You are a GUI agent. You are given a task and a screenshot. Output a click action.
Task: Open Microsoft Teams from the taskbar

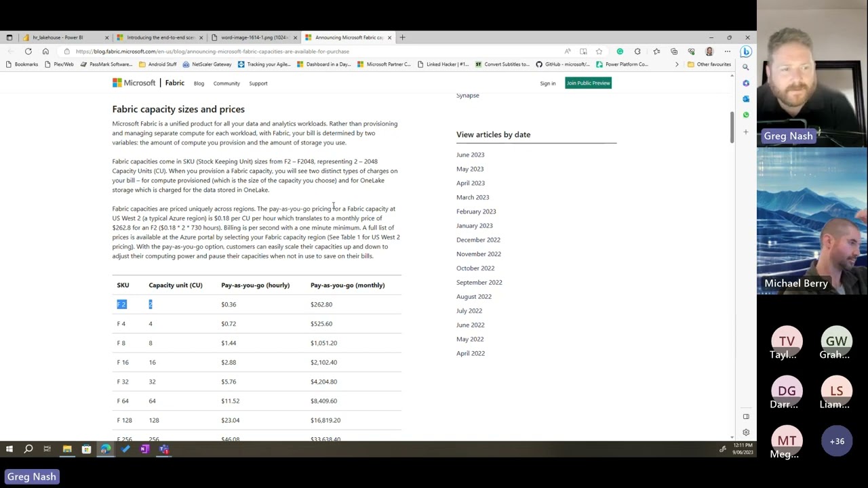point(164,449)
